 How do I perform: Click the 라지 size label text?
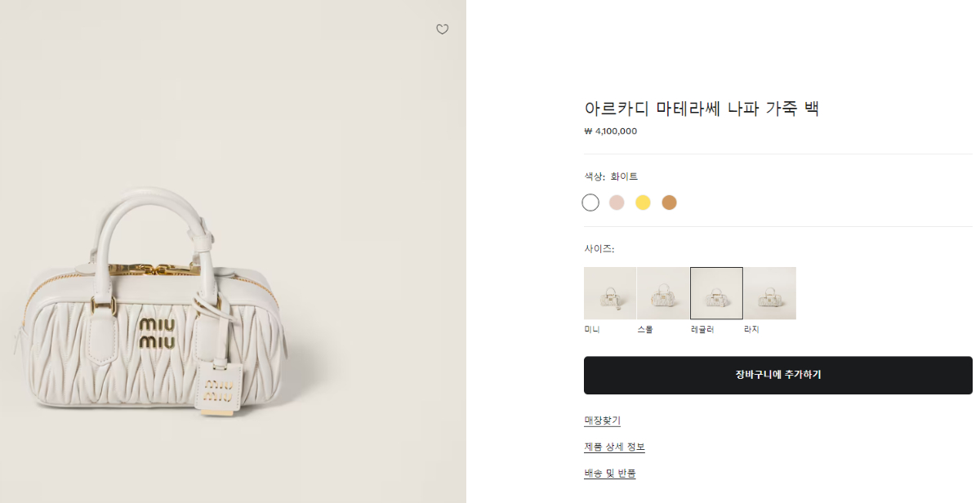tap(751, 329)
